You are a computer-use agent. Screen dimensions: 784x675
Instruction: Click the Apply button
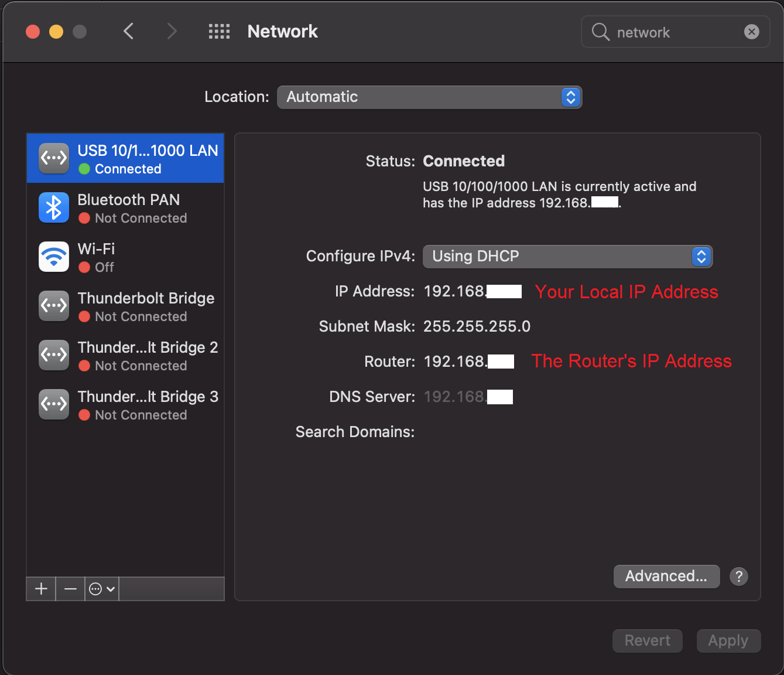coord(728,641)
